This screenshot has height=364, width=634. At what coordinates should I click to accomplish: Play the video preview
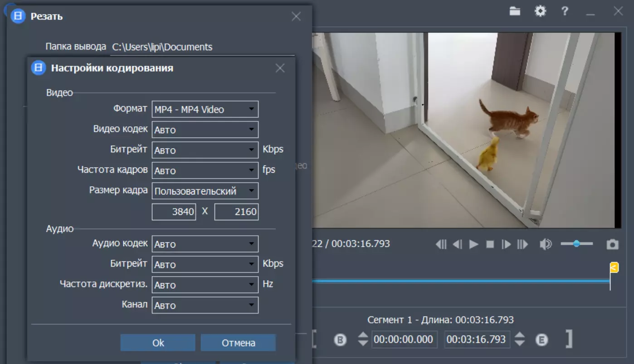coord(474,244)
